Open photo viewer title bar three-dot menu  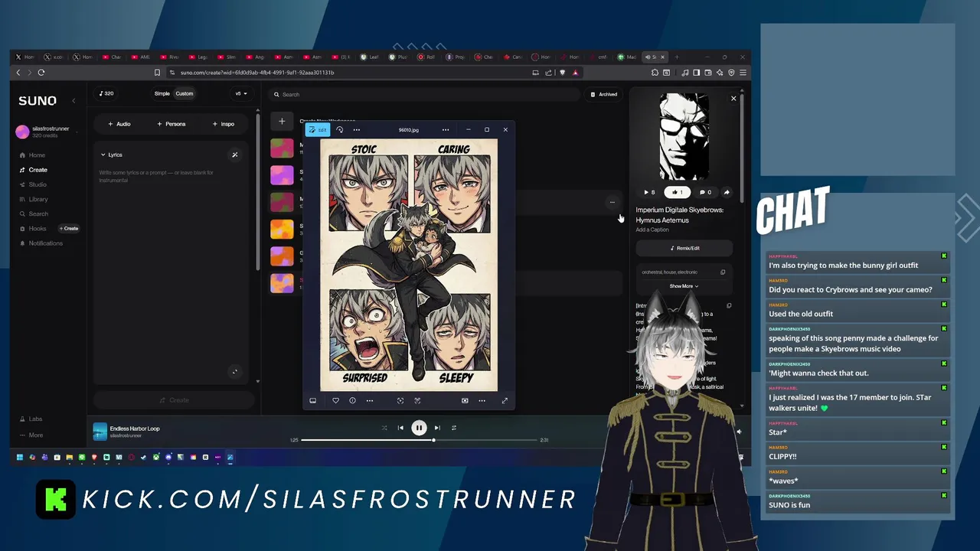(446, 129)
